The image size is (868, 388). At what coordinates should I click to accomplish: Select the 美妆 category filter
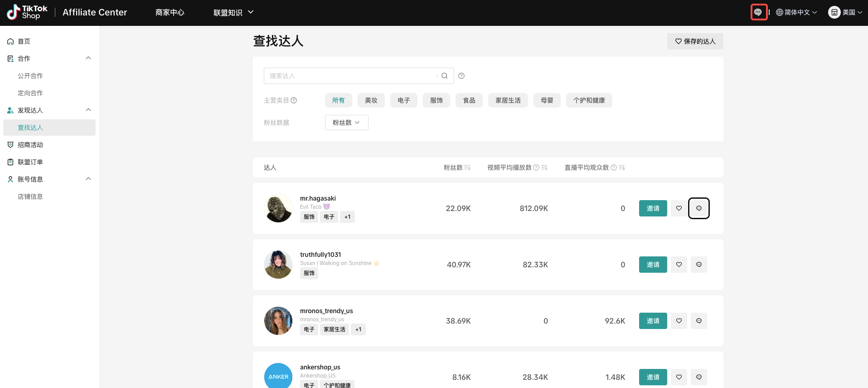point(371,100)
